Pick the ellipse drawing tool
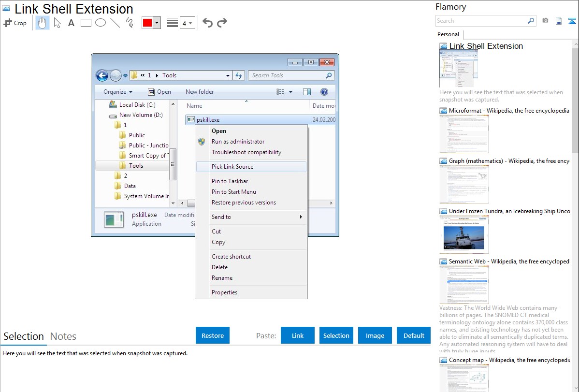Viewport: 579px width, 392px height. 101,23
